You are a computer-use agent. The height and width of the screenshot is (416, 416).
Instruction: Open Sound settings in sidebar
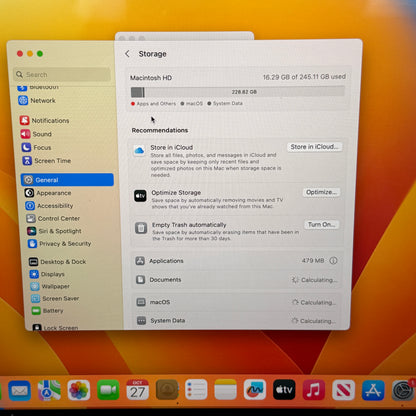(36, 134)
